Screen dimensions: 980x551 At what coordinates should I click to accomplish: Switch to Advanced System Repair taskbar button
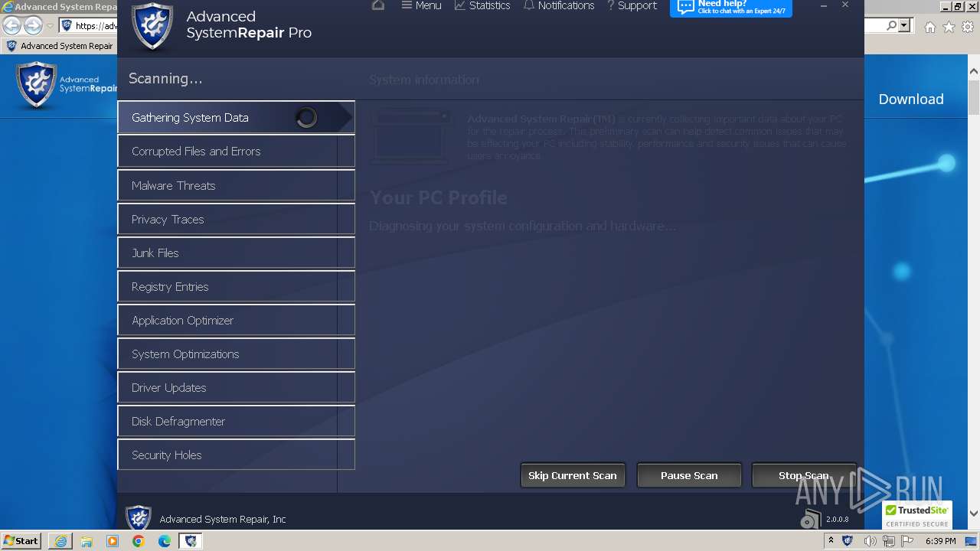(x=191, y=541)
